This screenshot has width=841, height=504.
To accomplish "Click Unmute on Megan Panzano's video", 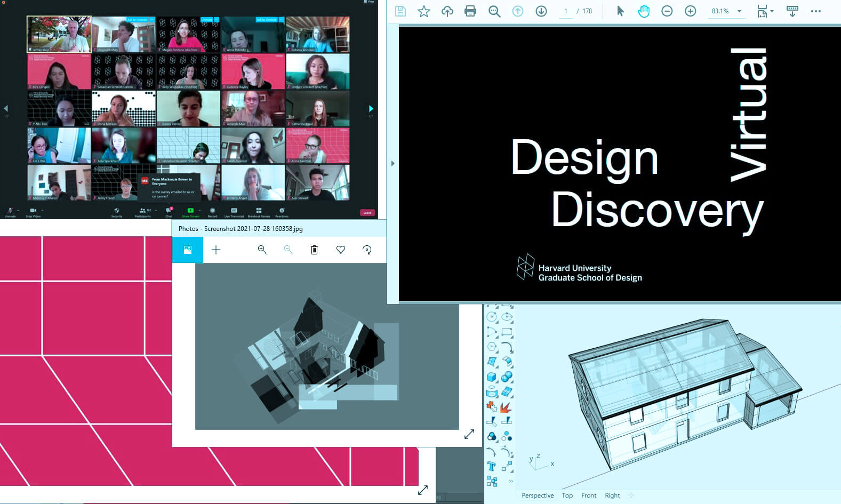I will tap(207, 20).
